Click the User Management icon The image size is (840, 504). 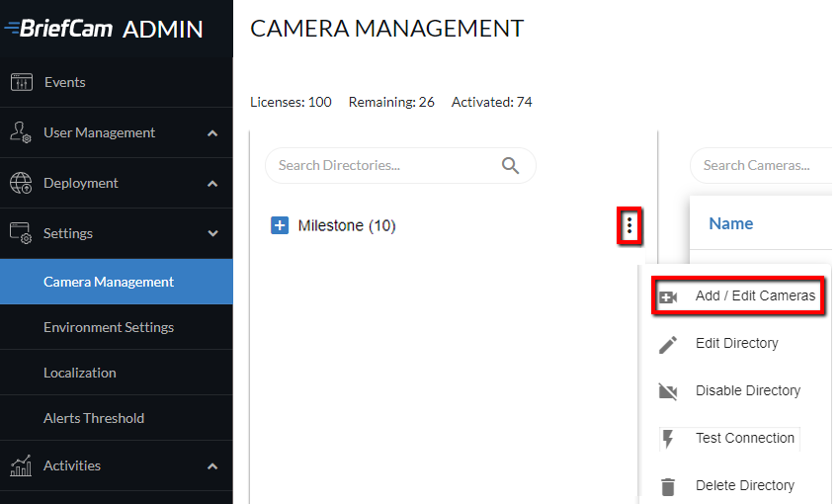tap(22, 132)
